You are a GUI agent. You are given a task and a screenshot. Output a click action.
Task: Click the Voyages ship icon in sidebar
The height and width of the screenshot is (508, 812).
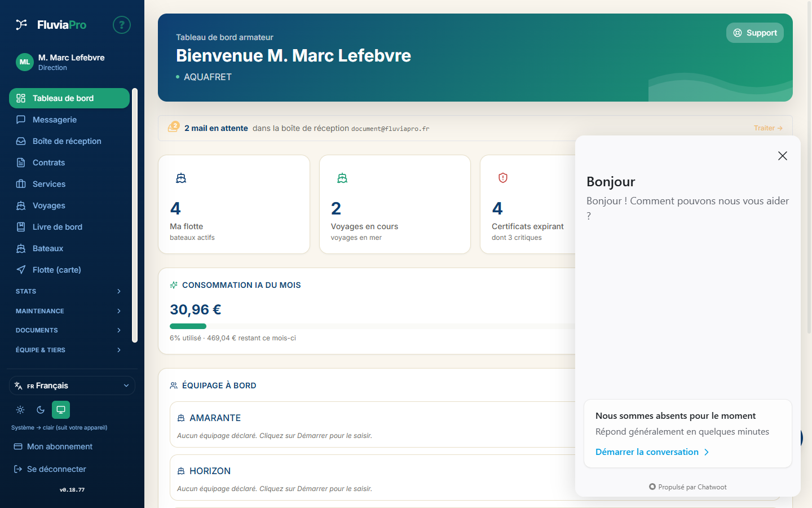click(21, 205)
